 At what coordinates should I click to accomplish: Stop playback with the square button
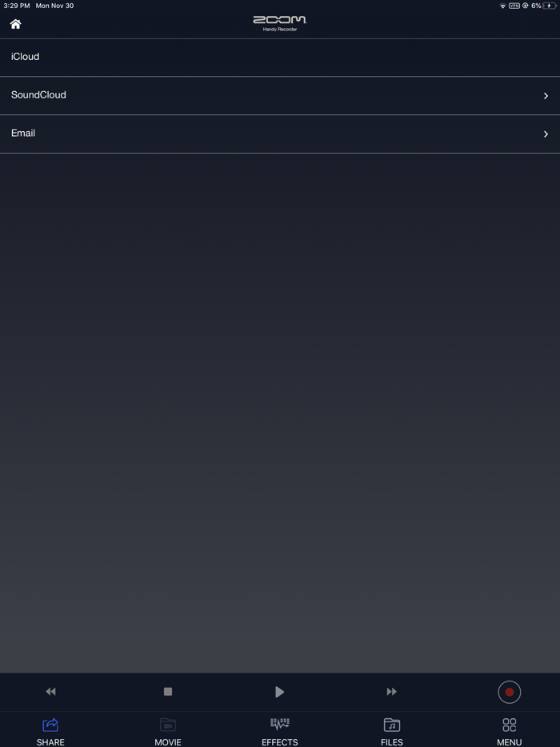point(168,691)
